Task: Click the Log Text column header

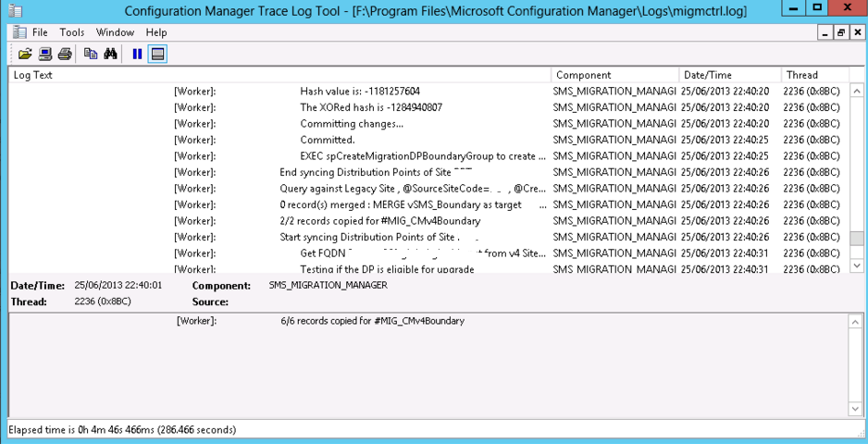Action: 280,75
